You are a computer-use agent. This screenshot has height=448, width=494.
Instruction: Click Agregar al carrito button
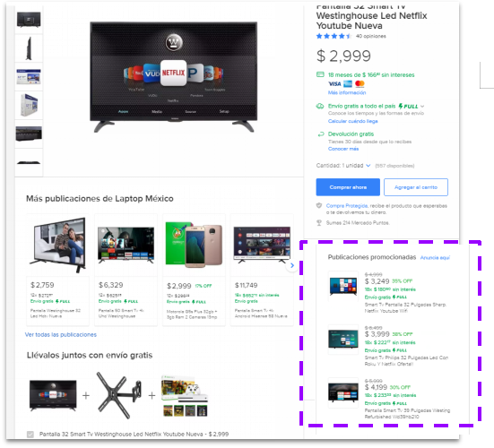point(416,187)
